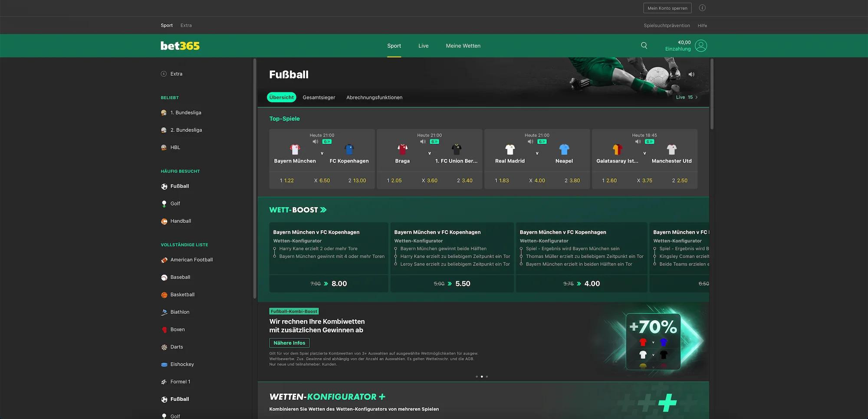
Task: Click FC Kopenhagen blue jersey icon
Action: point(349,150)
